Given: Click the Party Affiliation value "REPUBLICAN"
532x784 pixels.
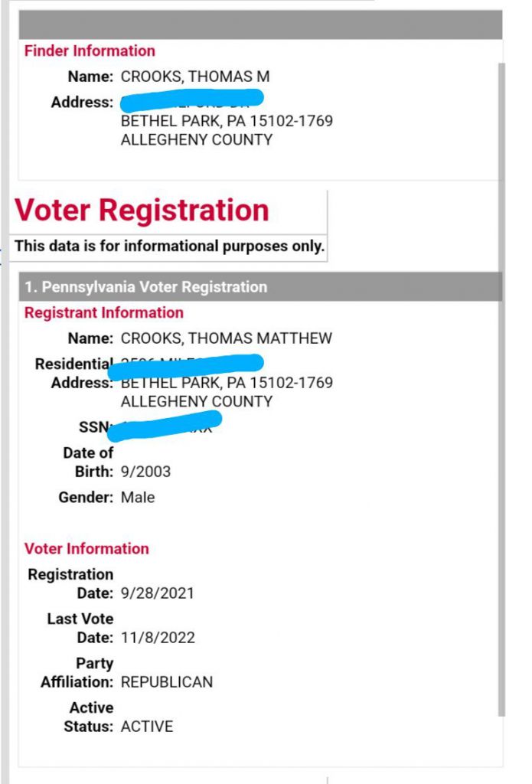Looking at the screenshot, I should (x=167, y=682).
